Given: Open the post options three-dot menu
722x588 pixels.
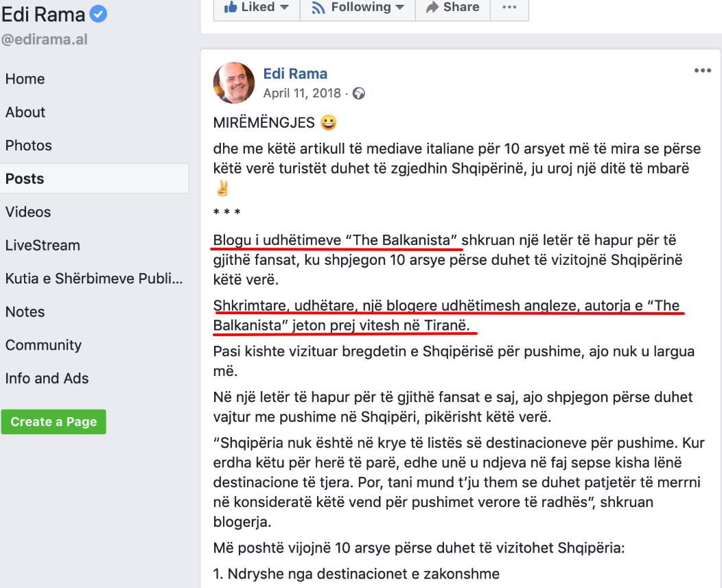Looking at the screenshot, I should (703, 71).
